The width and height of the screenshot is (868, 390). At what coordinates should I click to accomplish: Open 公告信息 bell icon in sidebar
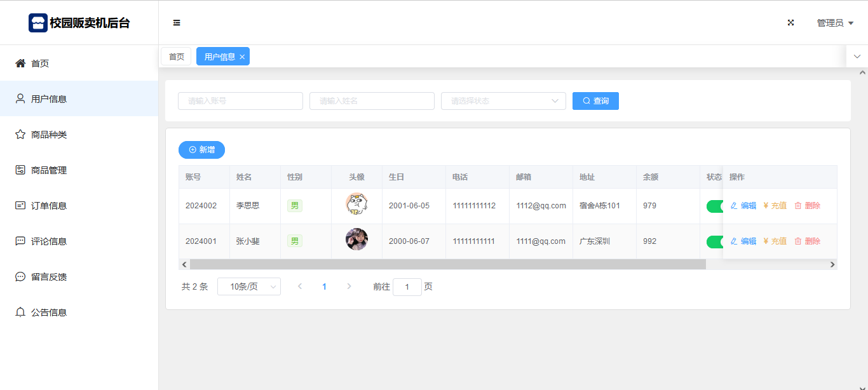20,313
